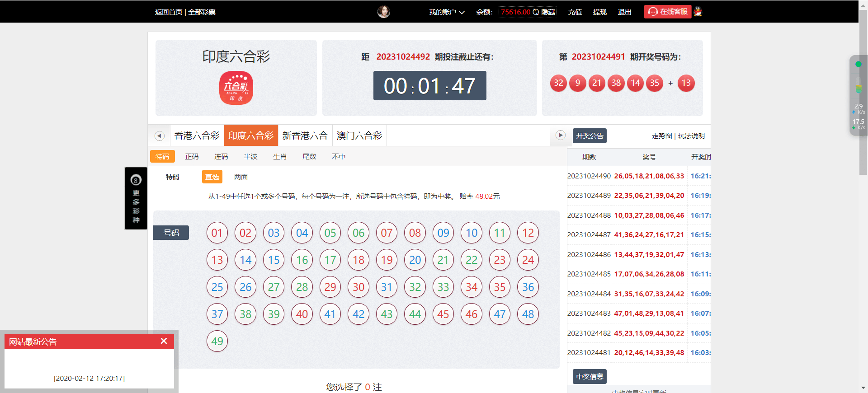868x393 pixels.
Task: Hide the account balance
Action: 548,12
